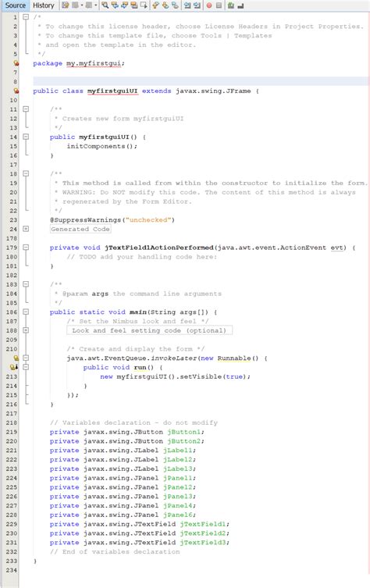
Task: Click the Forward navigation icon
Action: tap(89, 5)
